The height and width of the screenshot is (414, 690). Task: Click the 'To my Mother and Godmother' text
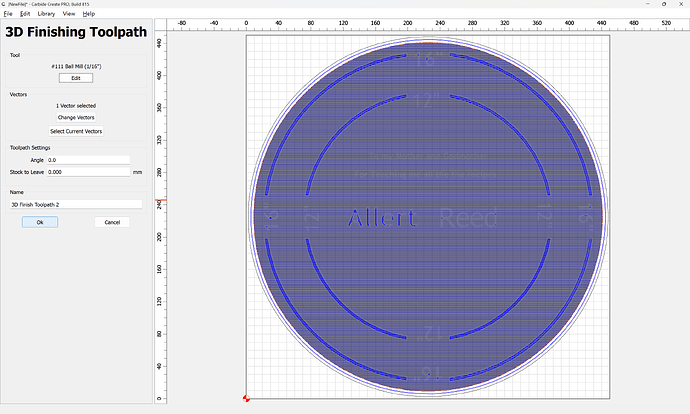tap(428, 156)
